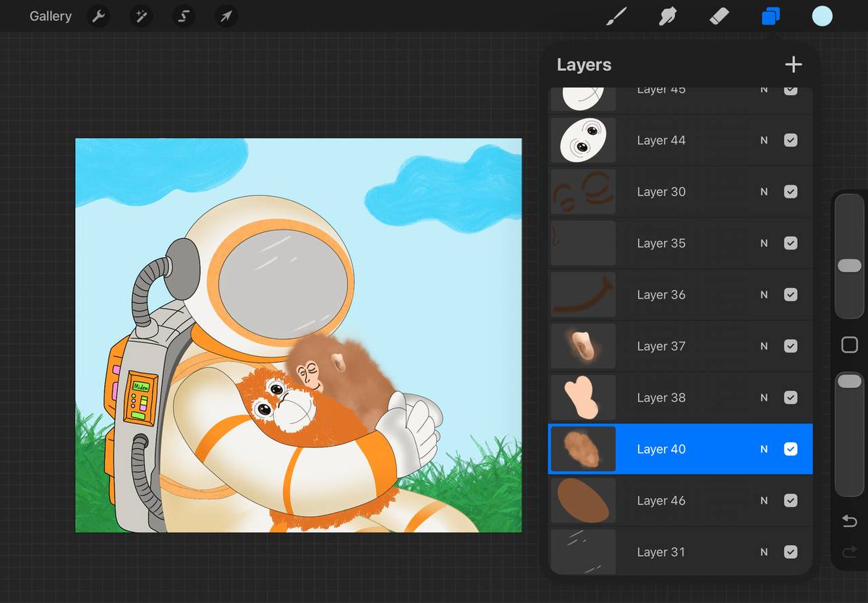868x603 pixels.
Task: Hide Layer 45 using its checkbox
Action: [791, 90]
